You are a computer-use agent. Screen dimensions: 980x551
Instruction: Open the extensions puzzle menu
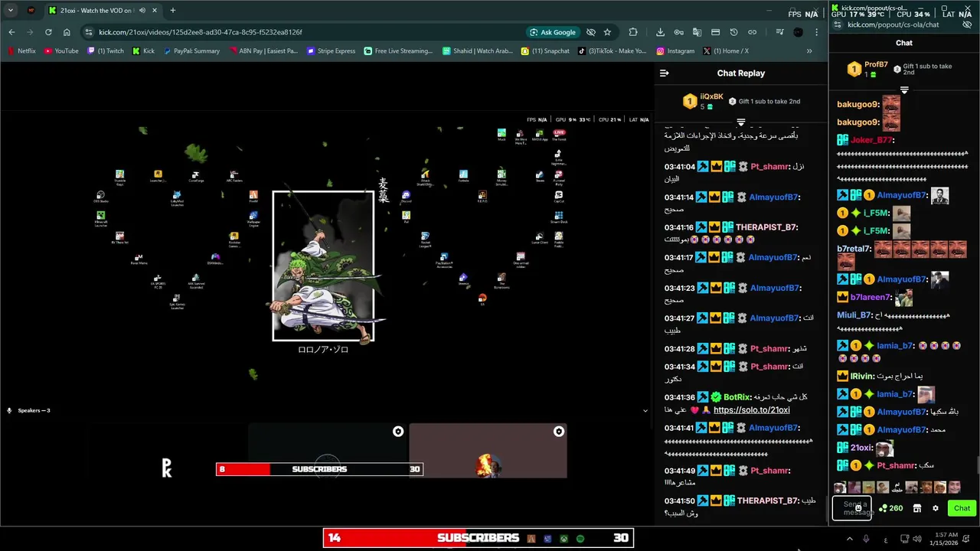[x=633, y=32]
